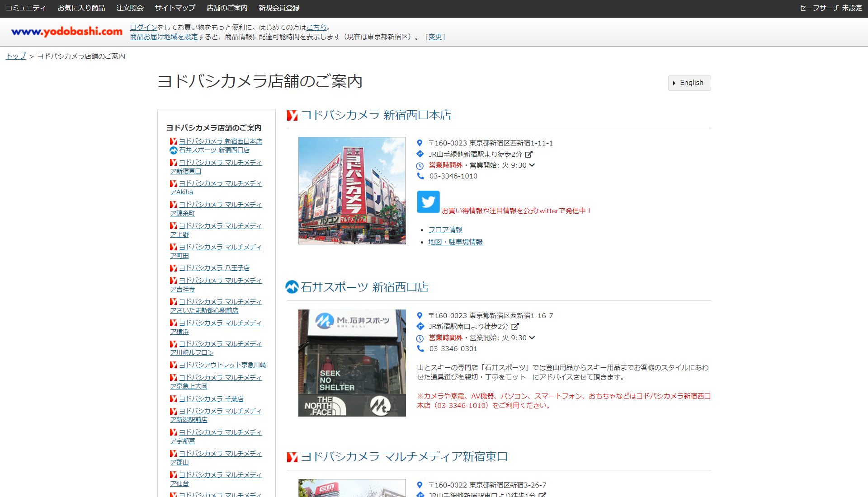Select 新規会員登録 menu item
Screen dimensions: 868x497
[x=279, y=8]
